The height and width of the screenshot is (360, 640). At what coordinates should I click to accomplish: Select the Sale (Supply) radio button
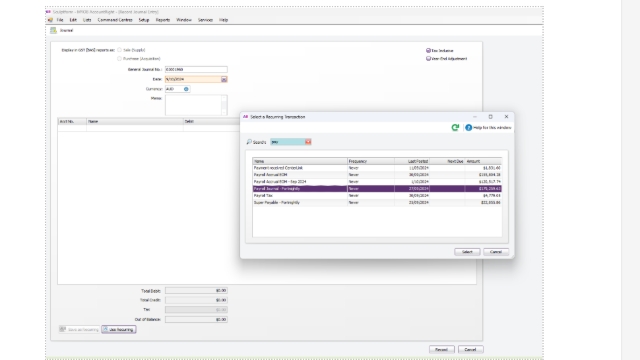point(119,50)
